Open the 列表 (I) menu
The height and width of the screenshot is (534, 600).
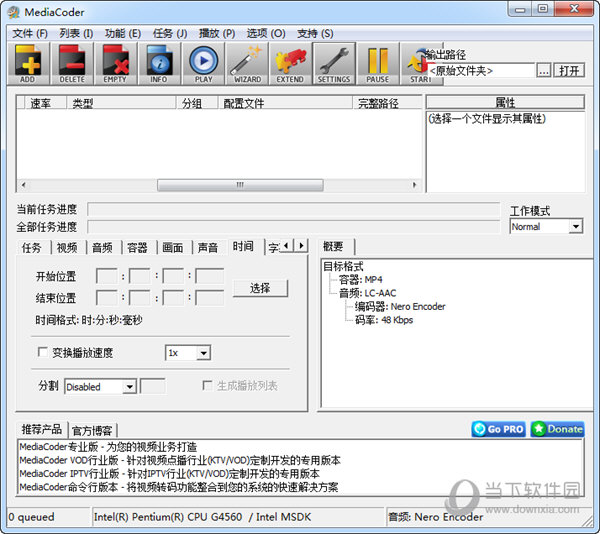[76, 34]
